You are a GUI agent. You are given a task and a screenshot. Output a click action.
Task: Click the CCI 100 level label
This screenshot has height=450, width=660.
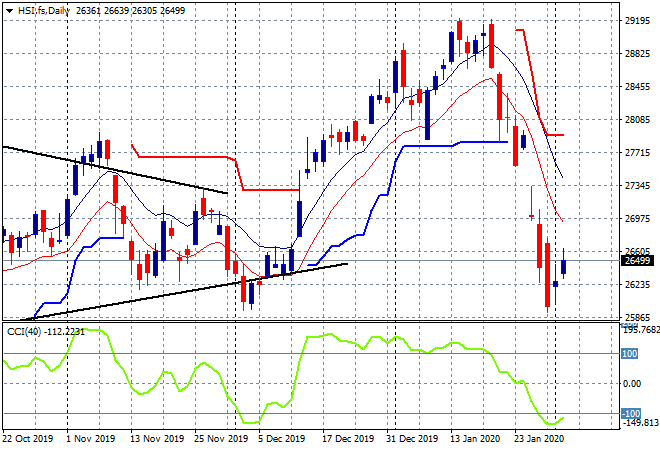click(x=629, y=354)
